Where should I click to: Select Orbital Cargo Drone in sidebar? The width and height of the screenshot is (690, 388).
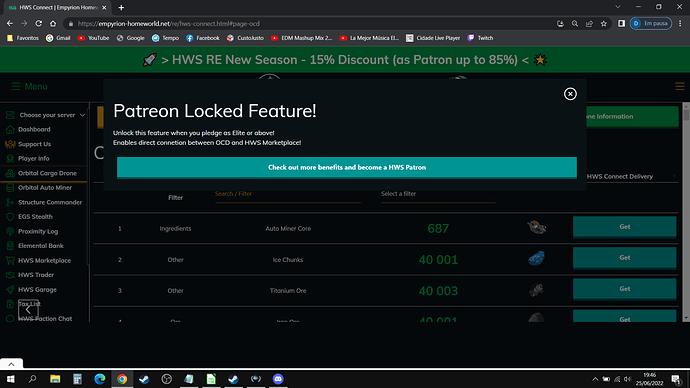tap(47, 173)
